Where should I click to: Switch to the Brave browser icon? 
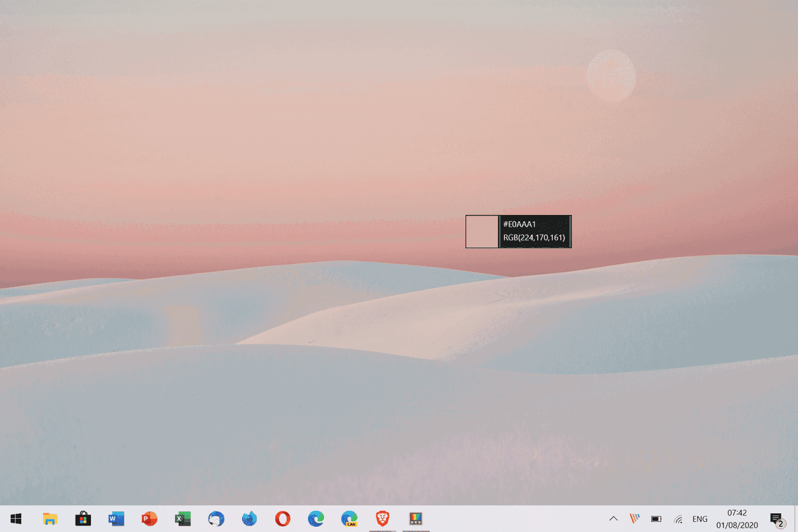[x=383, y=519]
